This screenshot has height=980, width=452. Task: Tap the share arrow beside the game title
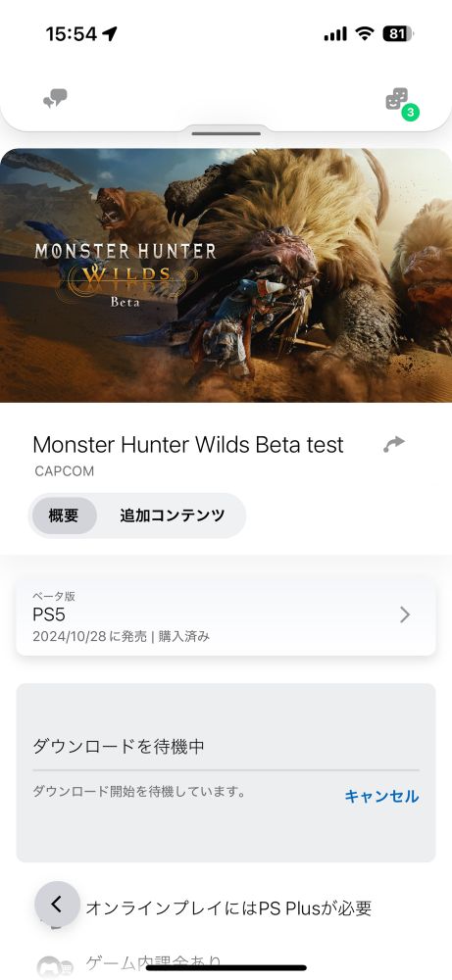tap(394, 444)
